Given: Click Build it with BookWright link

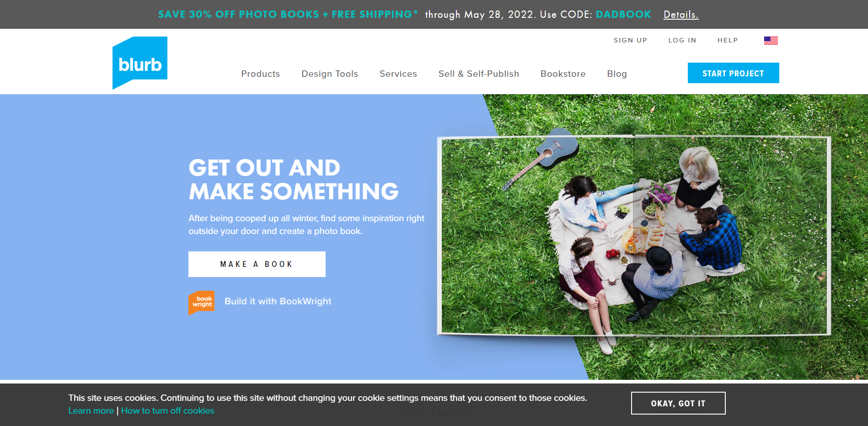Looking at the screenshot, I should click(278, 301).
